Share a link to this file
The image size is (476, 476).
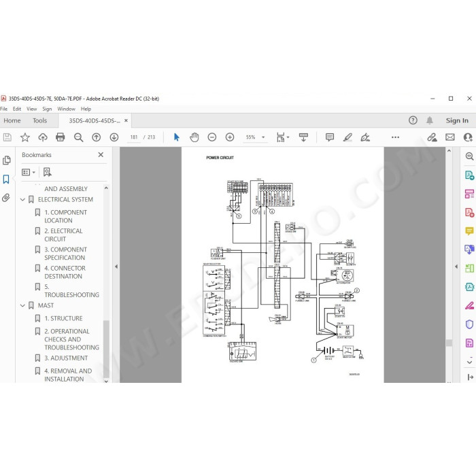click(432, 137)
